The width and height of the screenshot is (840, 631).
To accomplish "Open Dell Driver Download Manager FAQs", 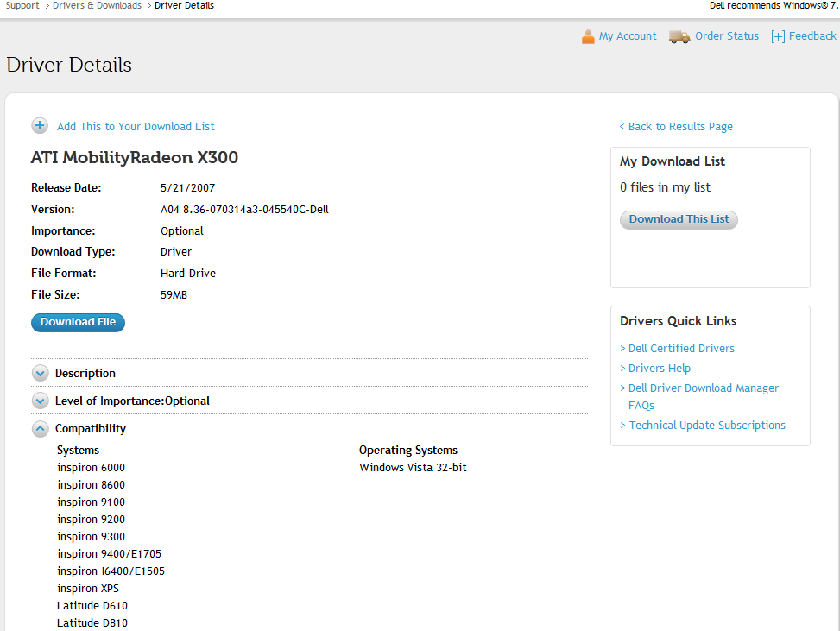I will pos(703,396).
